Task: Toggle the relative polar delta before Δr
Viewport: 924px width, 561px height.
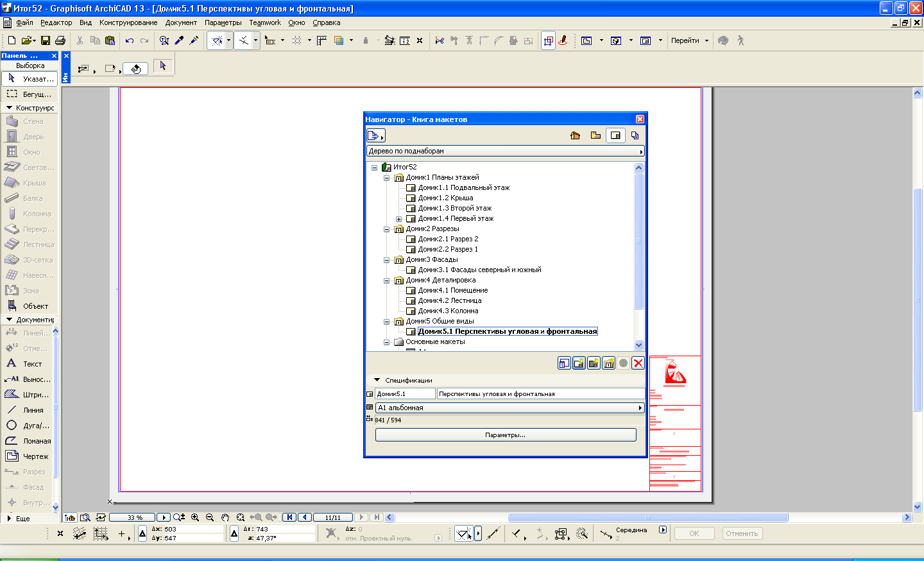Action: coord(234,533)
